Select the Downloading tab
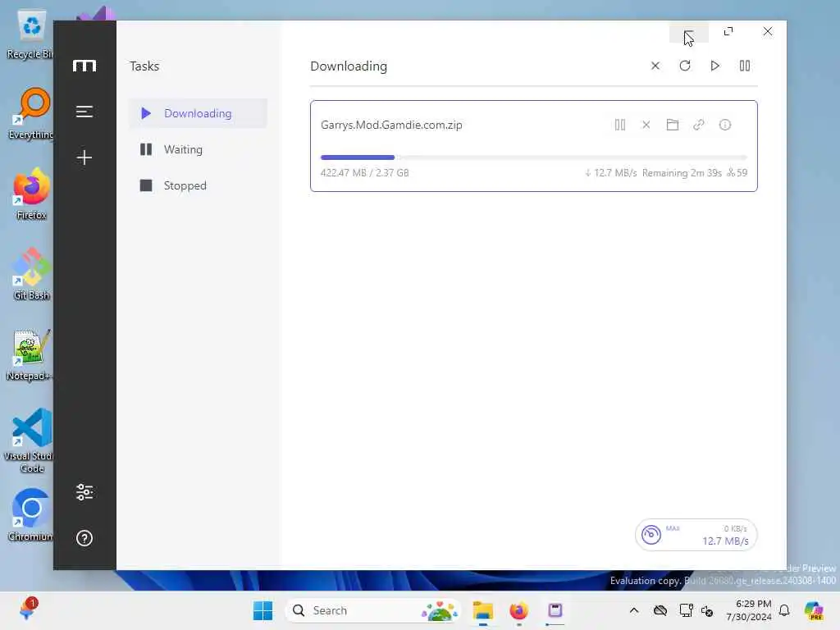840x630 pixels. pos(198,113)
